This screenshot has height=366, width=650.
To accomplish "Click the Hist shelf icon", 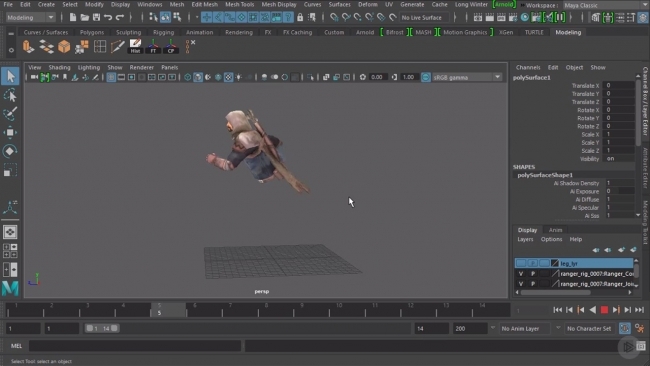I will pyautogui.click(x=136, y=46).
